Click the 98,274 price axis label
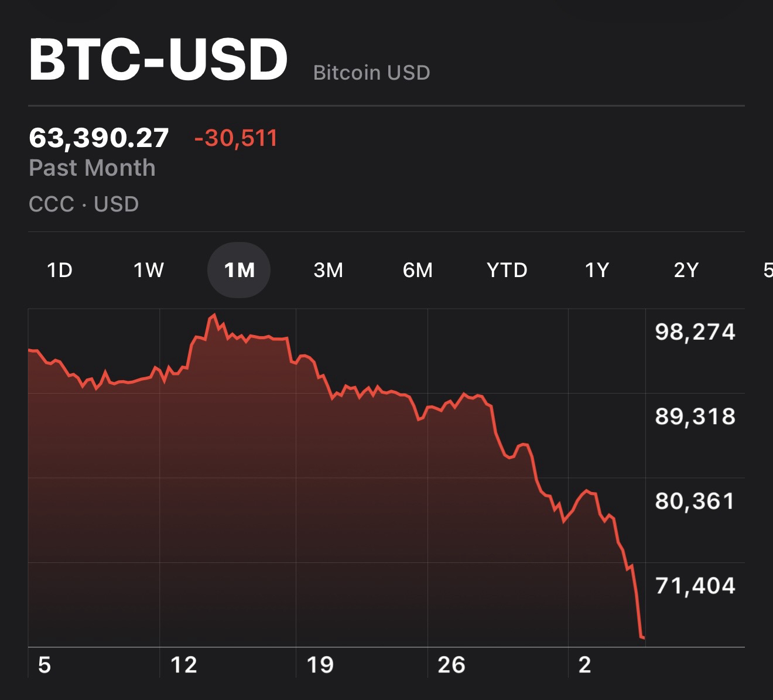This screenshot has width=773, height=700. coord(695,332)
